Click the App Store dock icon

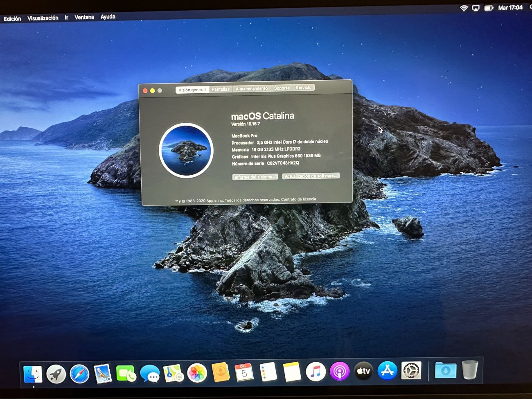[x=387, y=371]
